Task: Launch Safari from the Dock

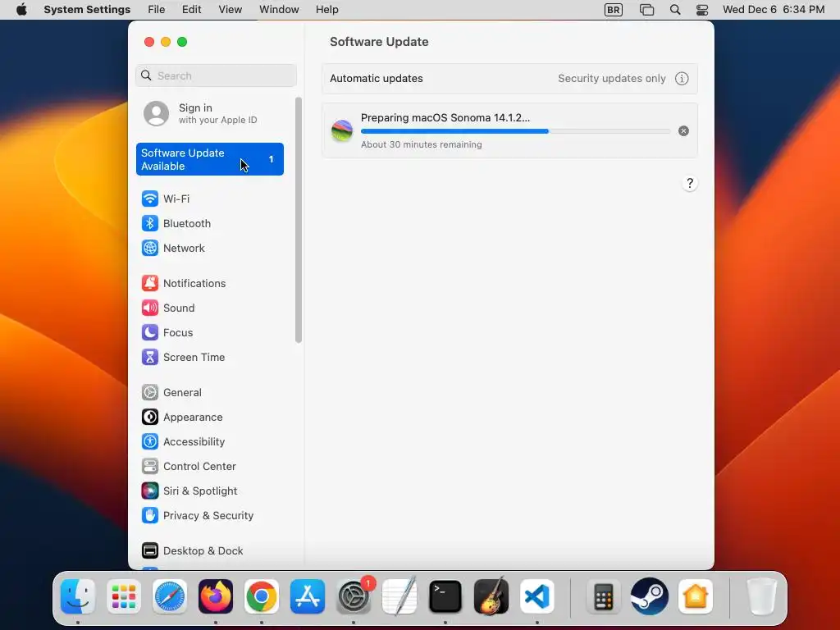Action: tap(170, 596)
